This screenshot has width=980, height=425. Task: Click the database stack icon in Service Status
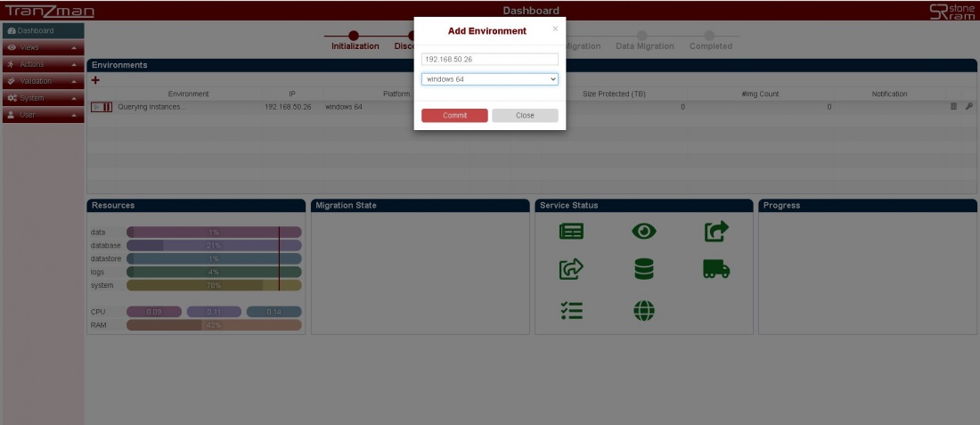[x=643, y=269]
